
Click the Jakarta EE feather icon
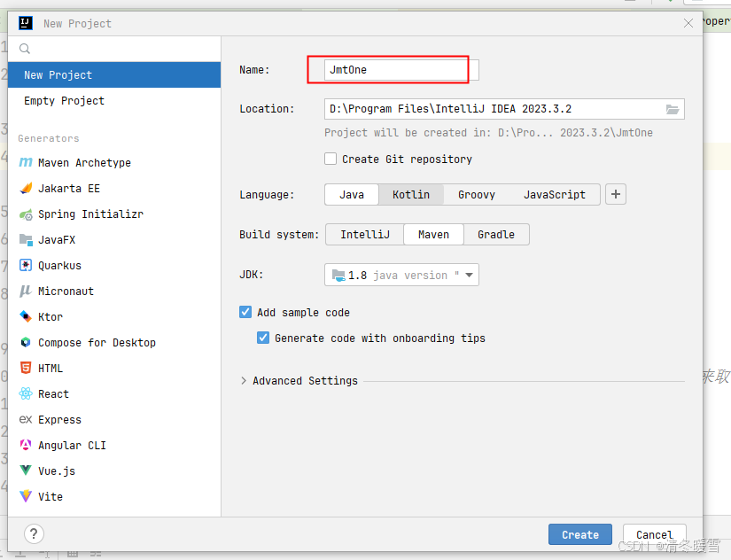[26, 188]
